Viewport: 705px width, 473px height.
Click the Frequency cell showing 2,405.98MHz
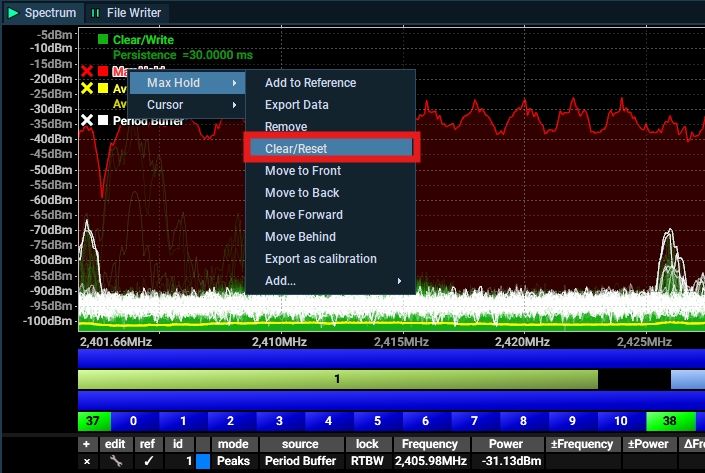(429, 461)
